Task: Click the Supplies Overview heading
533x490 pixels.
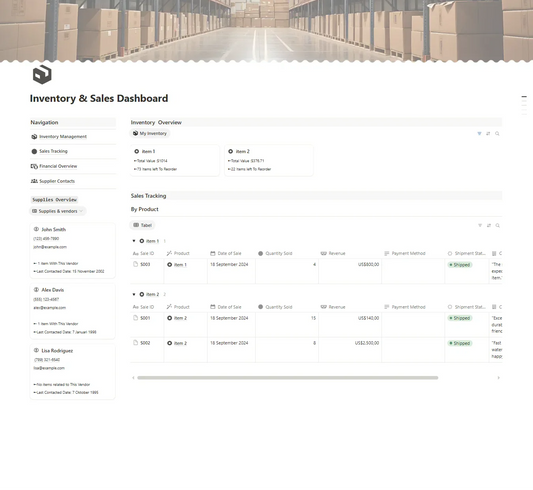Action: point(54,199)
